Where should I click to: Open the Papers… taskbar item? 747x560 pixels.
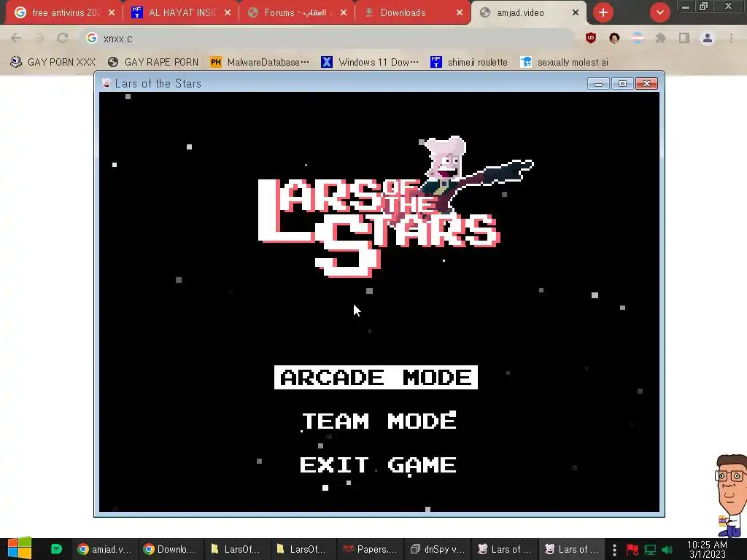[370, 549]
